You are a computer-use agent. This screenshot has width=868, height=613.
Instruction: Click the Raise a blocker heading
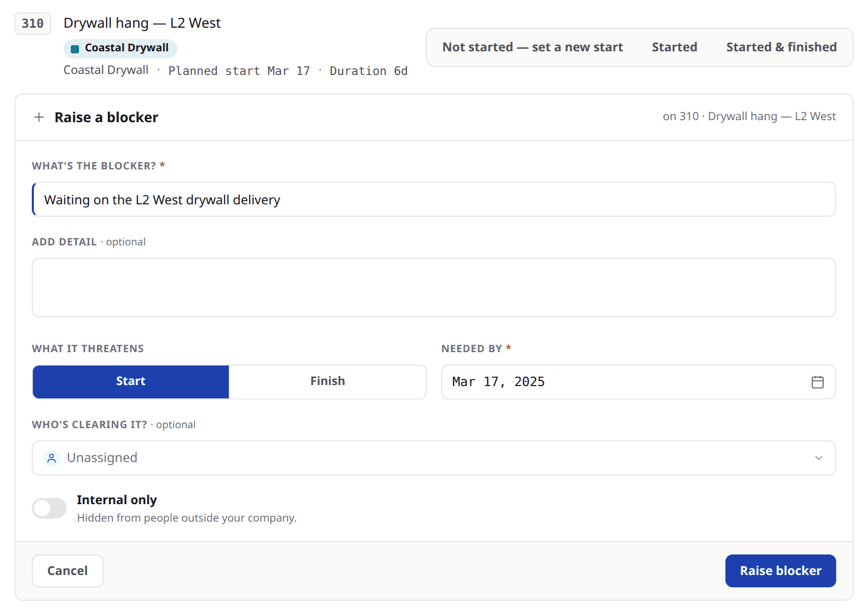[x=106, y=118]
